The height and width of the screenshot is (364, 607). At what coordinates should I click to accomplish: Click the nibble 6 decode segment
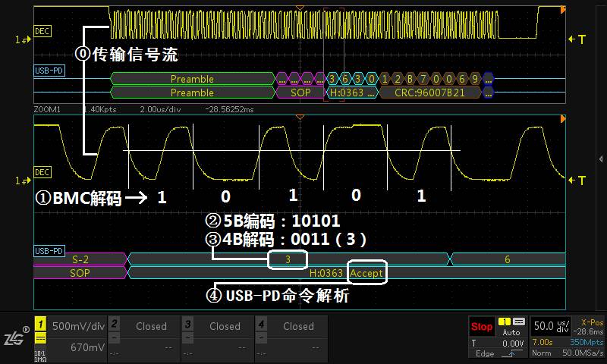click(507, 259)
